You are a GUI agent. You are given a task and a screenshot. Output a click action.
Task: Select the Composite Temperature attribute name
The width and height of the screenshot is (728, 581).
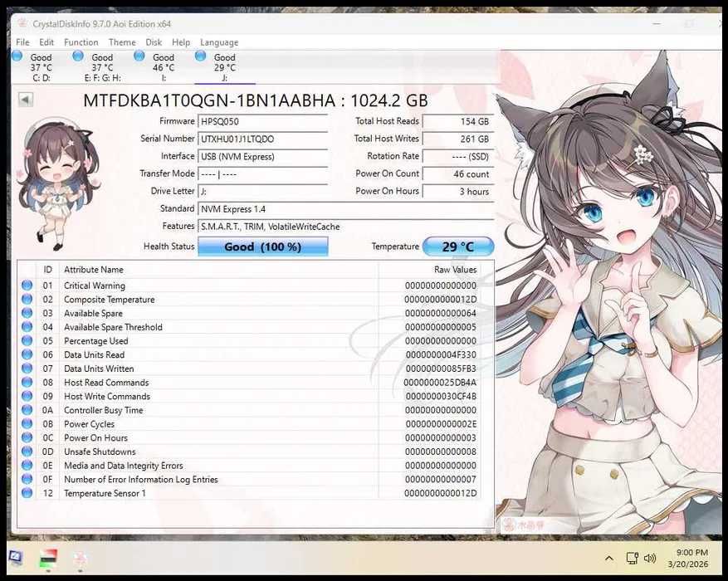pos(109,300)
